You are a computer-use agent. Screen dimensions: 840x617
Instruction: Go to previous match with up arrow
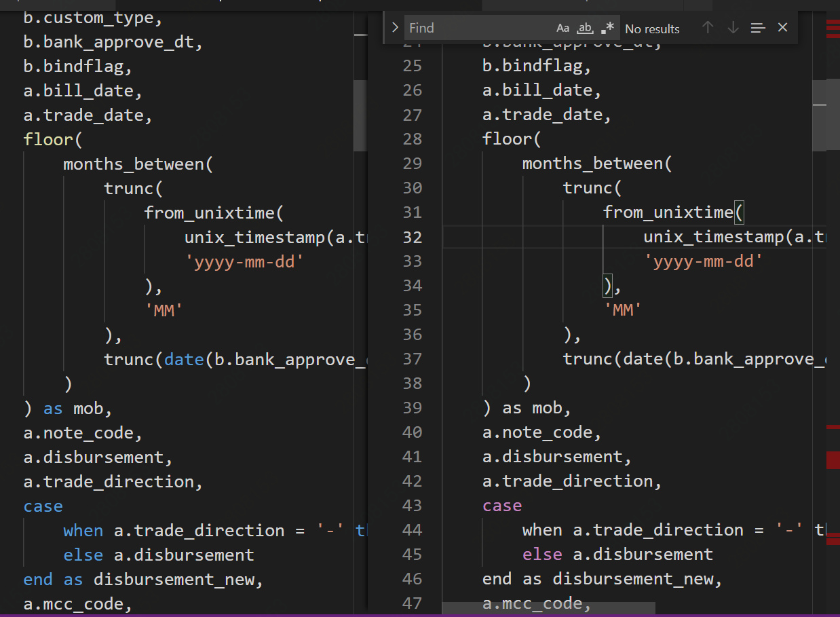[708, 28]
